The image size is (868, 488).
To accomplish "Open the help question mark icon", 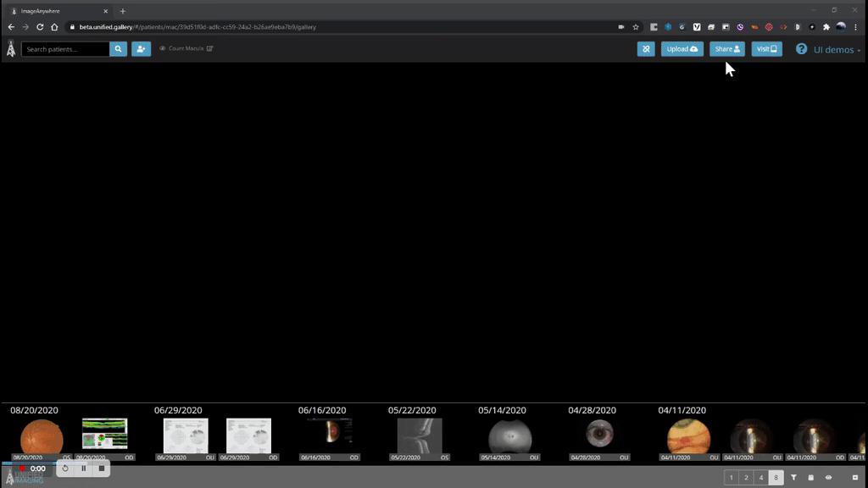I will point(801,49).
